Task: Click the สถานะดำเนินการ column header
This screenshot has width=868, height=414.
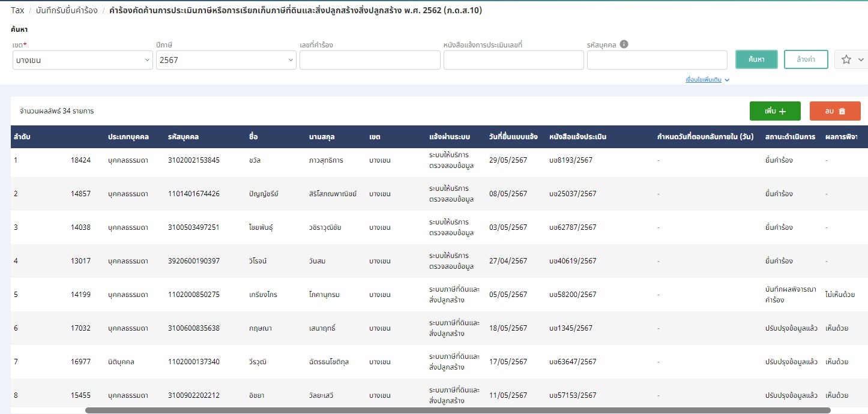Action: (x=790, y=137)
